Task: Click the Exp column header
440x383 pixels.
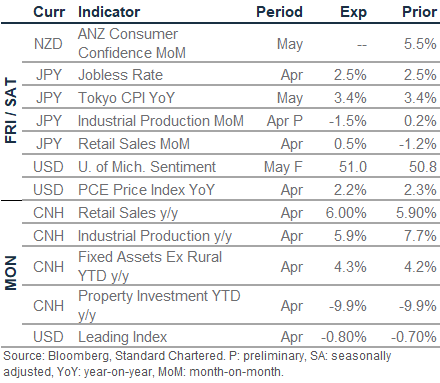Action: point(353,13)
